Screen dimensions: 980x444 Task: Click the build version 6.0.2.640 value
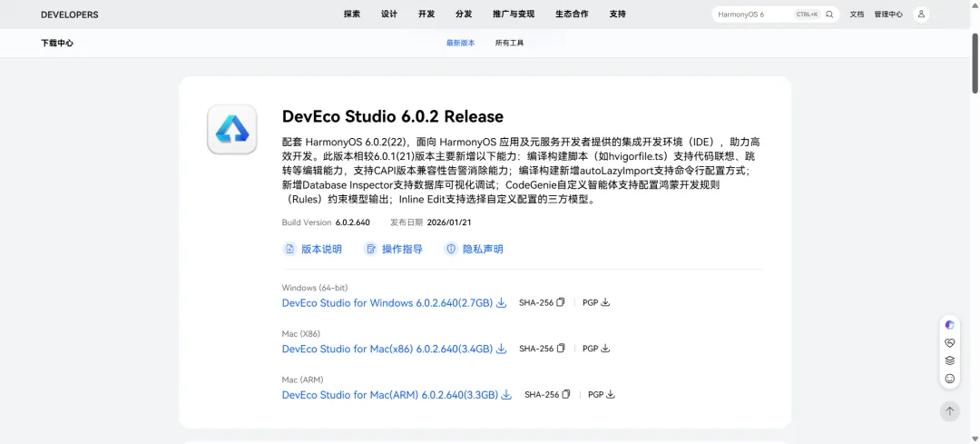352,222
